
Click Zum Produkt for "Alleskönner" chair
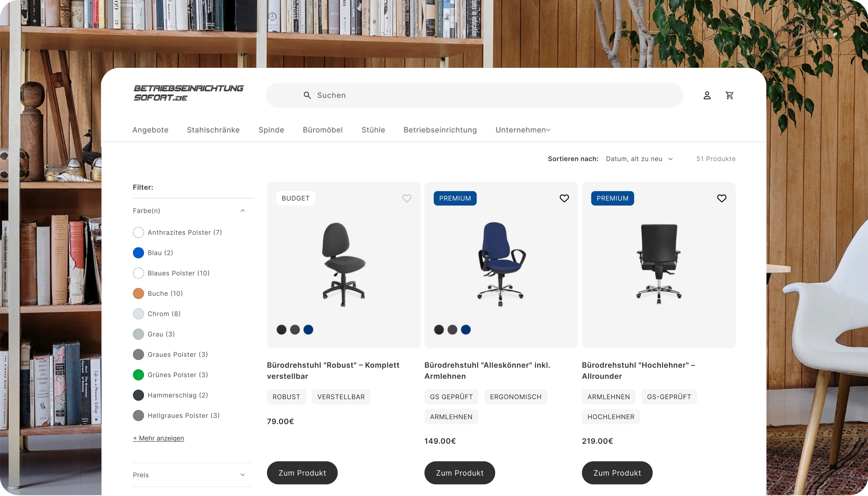pyautogui.click(x=459, y=473)
